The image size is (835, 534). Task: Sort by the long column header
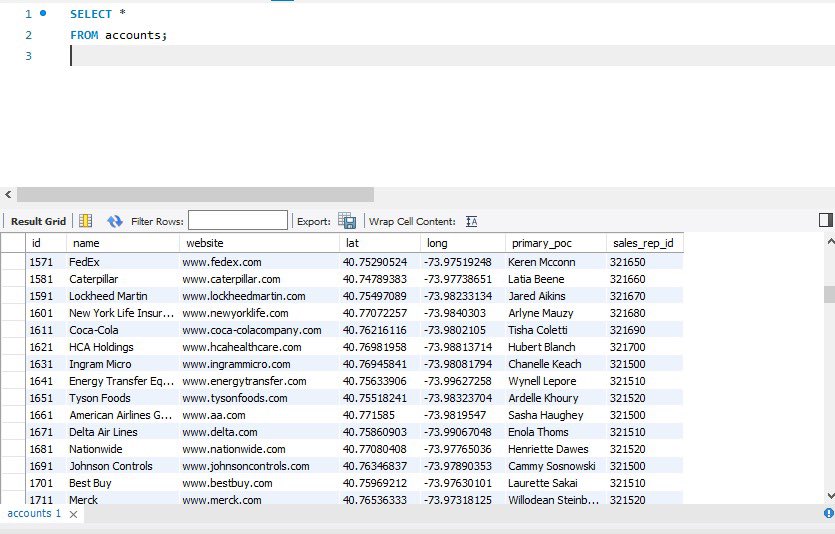(x=463, y=243)
